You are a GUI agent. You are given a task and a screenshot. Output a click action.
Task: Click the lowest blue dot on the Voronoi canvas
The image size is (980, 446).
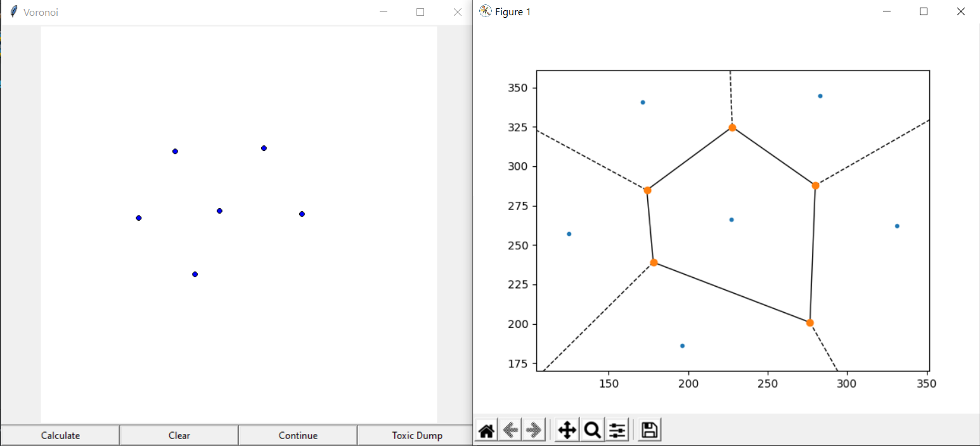[195, 274]
